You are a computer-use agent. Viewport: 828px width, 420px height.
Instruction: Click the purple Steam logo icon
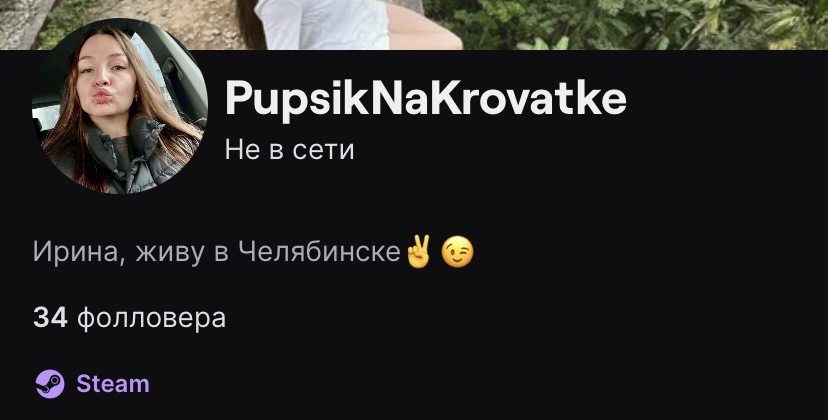[x=50, y=384]
